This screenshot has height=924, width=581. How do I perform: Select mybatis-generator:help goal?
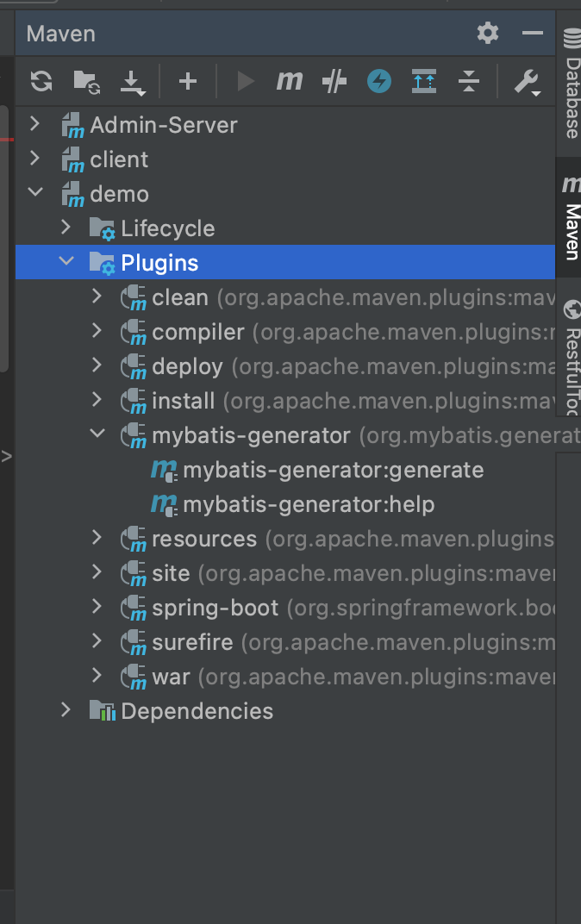[x=309, y=505]
